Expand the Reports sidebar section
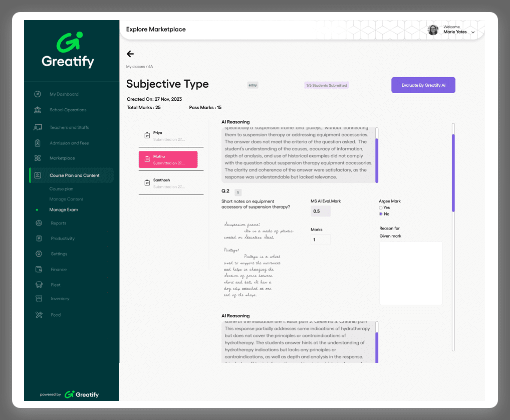This screenshot has width=510, height=420. coord(58,223)
